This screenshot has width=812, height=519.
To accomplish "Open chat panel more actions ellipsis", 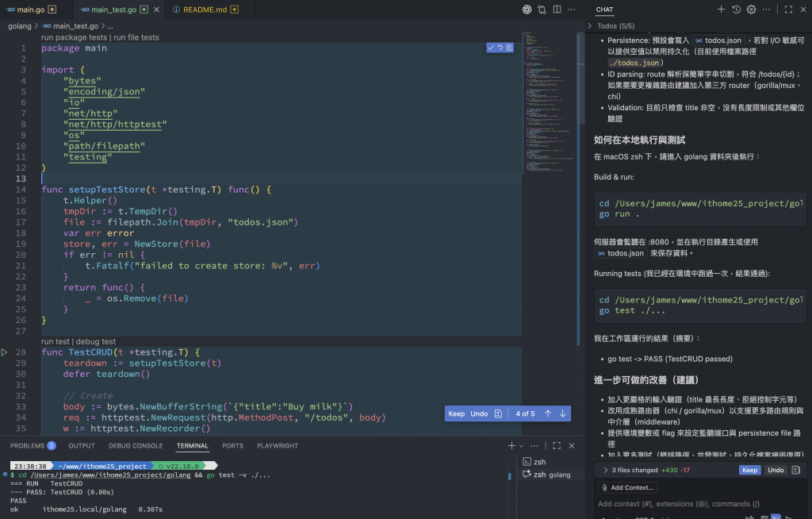I will point(767,10).
